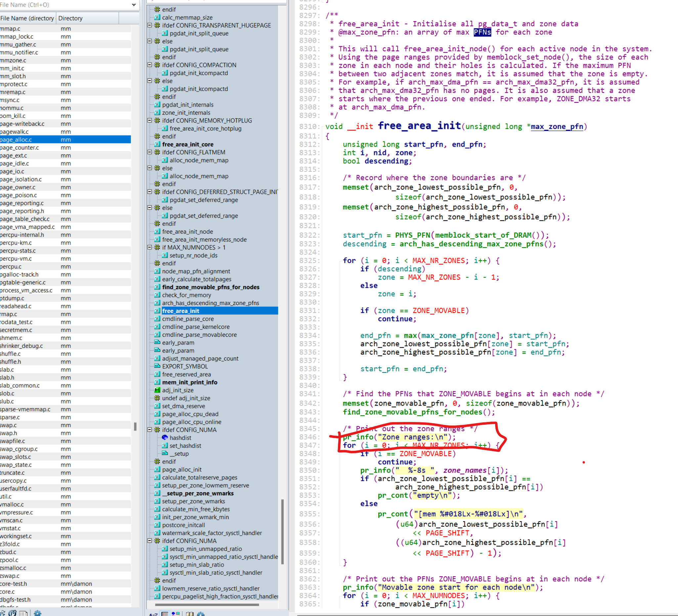Click the max_zone_pfn parameter link

[557, 127]
